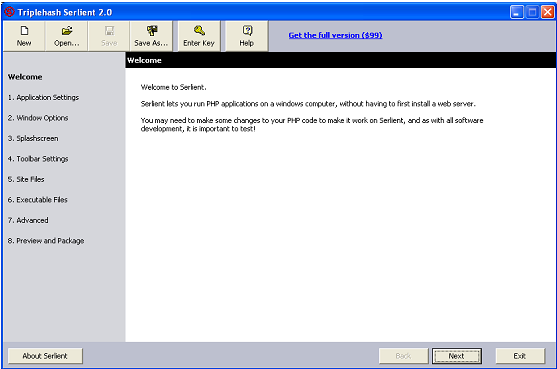Click the paragraph about changing your PHP code
This screenshot has height=369, width=557.
[312, 124]
